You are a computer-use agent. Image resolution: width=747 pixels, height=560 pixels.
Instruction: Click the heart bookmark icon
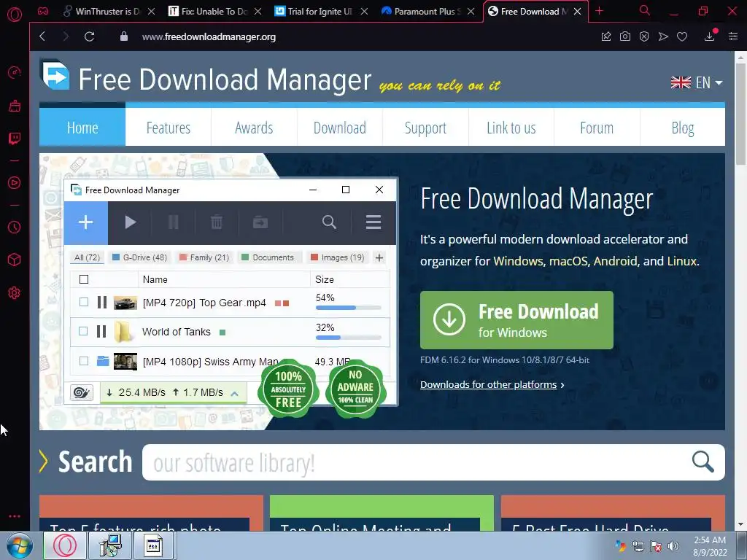[682, 36]
